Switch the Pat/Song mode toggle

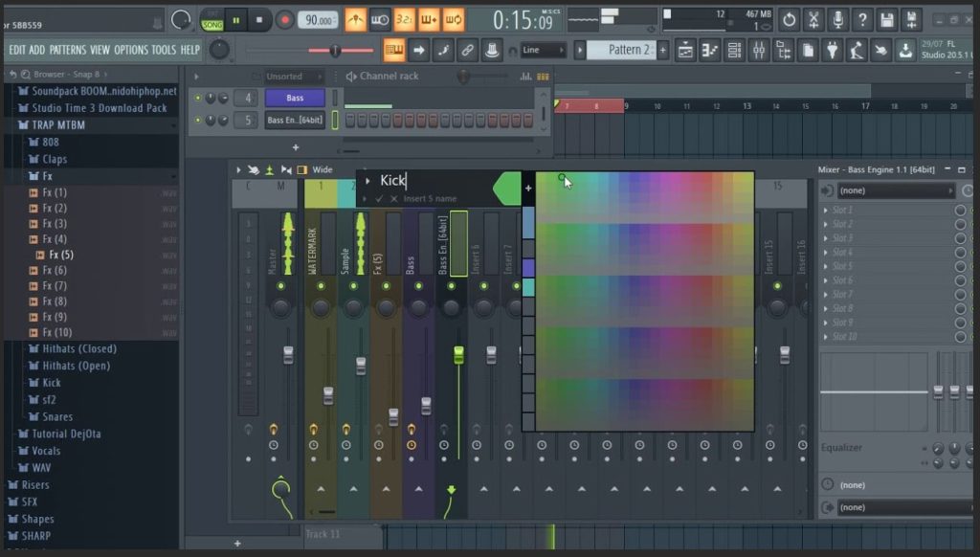pyautogui.click(x=212, y=21)
